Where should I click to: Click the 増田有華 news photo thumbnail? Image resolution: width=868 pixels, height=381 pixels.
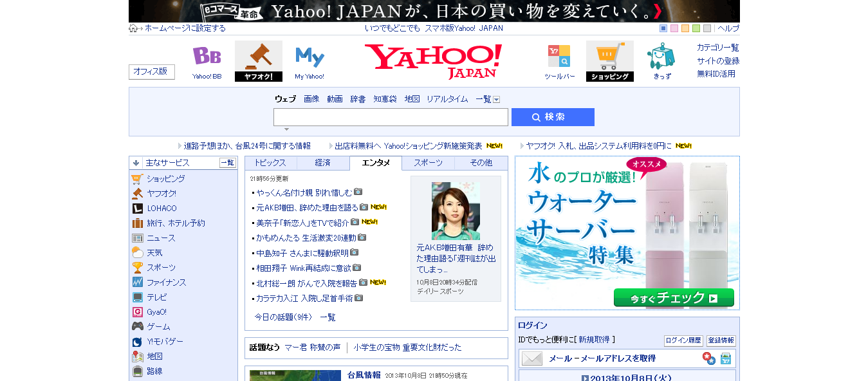point(456,210)
